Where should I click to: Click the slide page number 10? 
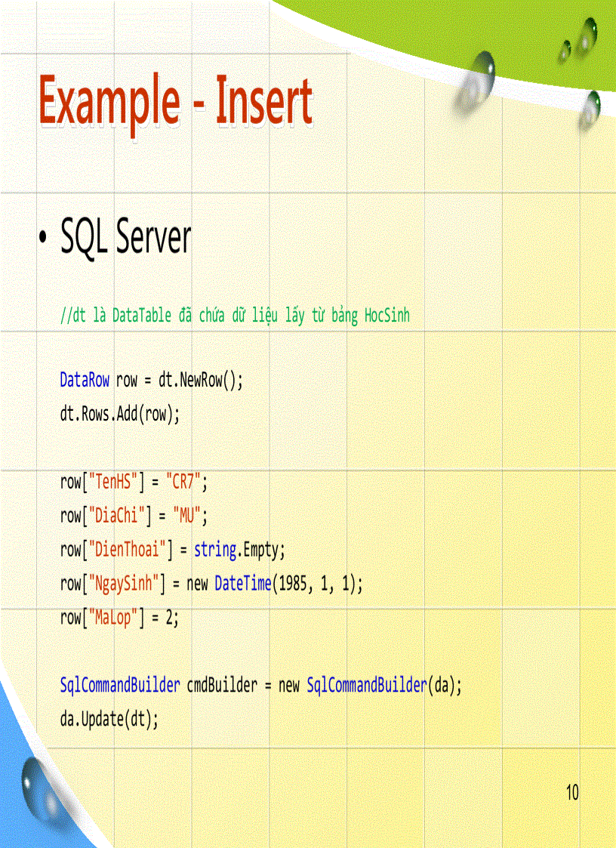(x=571, y=792)
